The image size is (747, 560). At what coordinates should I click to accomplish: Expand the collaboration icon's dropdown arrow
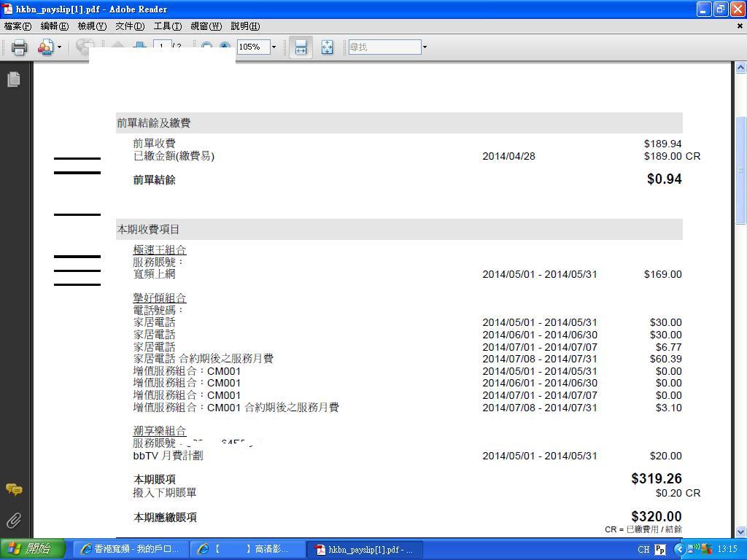coord(59,47)
